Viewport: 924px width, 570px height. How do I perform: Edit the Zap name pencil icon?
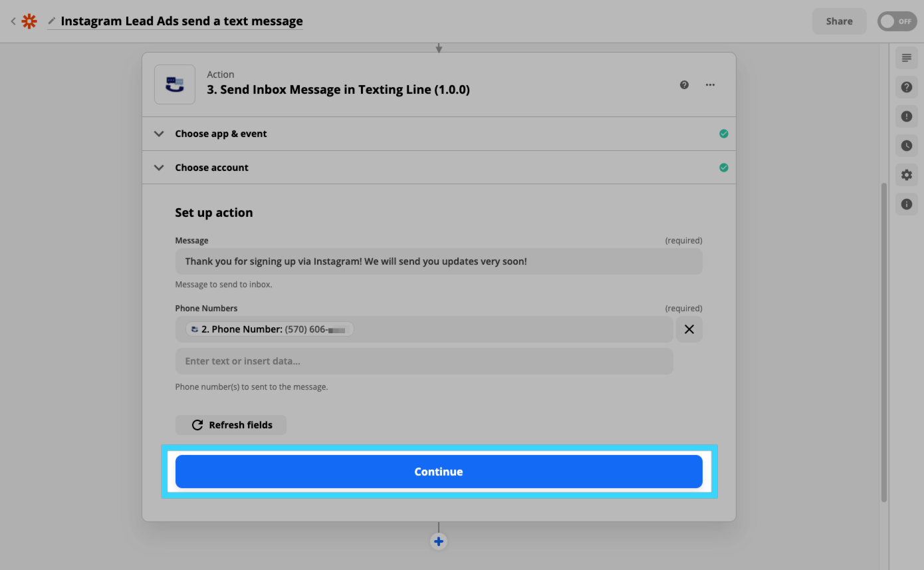52,21
